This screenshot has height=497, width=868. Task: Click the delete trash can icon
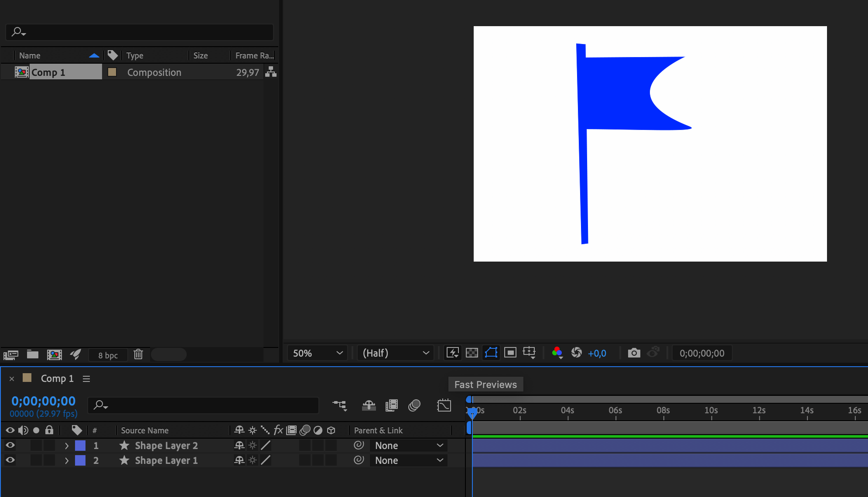pyautogui.click(x=138, y=354)
